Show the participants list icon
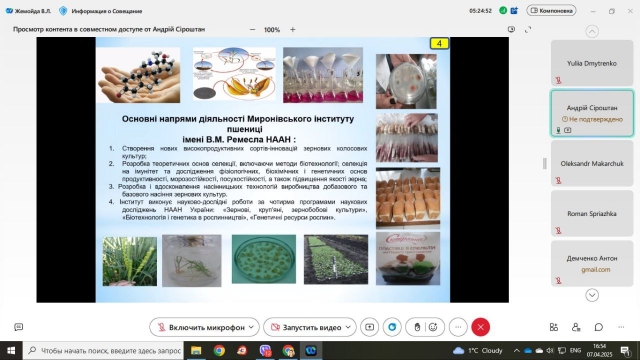The height and width of the screenshot is (360, 640). (x=576, y=327)
